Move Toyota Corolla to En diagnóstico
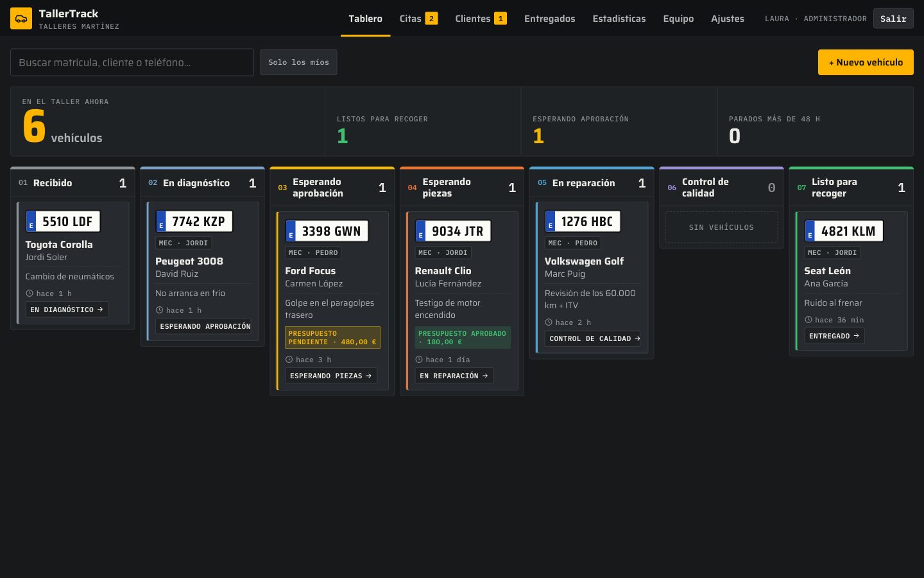The image size is (924, 578). click(67, 310)
